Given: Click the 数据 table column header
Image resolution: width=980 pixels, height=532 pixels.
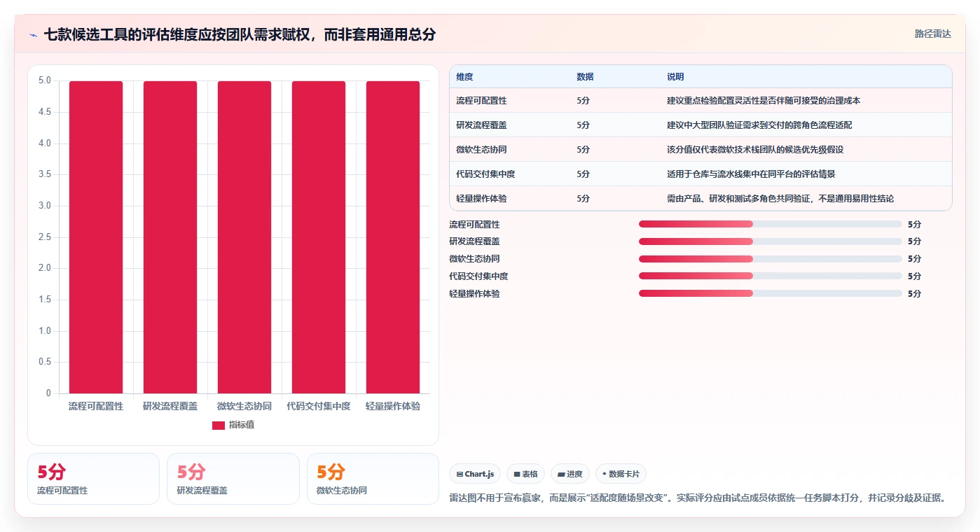Looking at the screenshot, I should coord(585,77).
